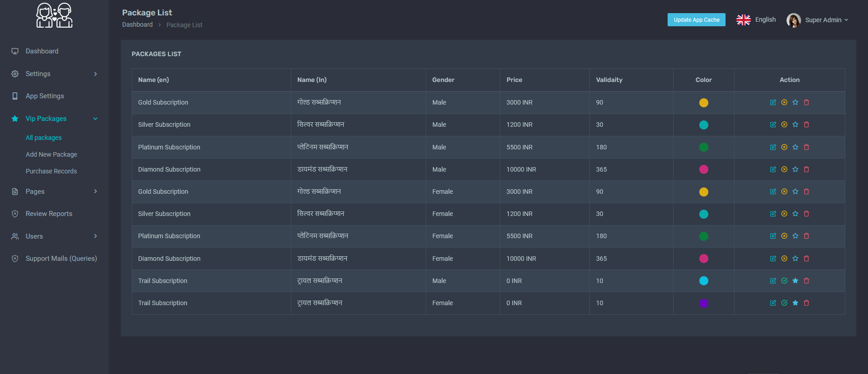This screenshot has height=374, width=868.
Task: Toggle status icon for male Diamond Subscription
Action: 784,169
